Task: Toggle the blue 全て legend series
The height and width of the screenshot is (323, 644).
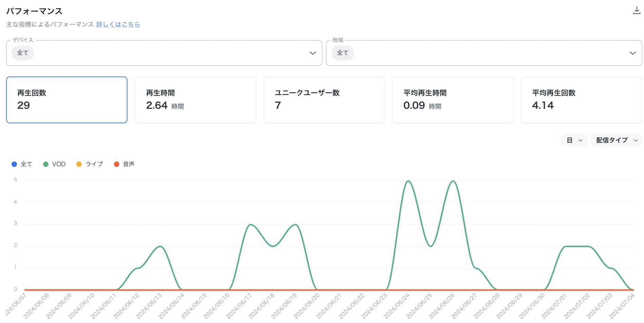Action: tap(22, 164)
